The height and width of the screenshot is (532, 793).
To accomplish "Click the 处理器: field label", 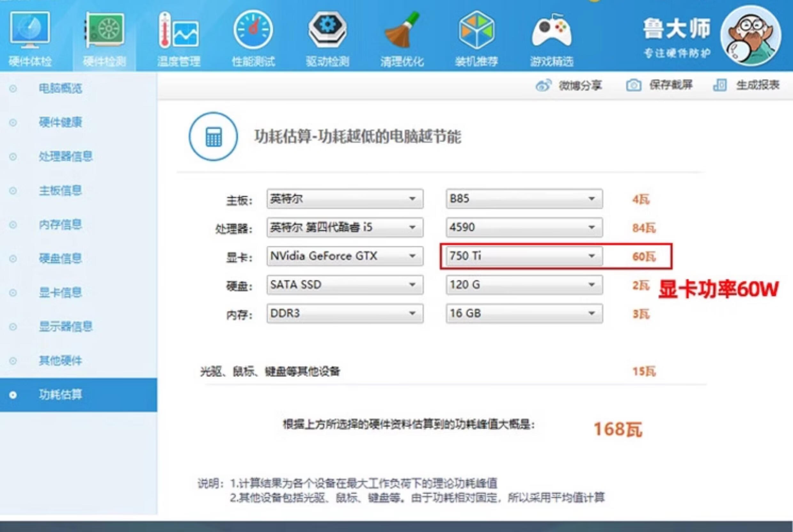I will 234,229.
